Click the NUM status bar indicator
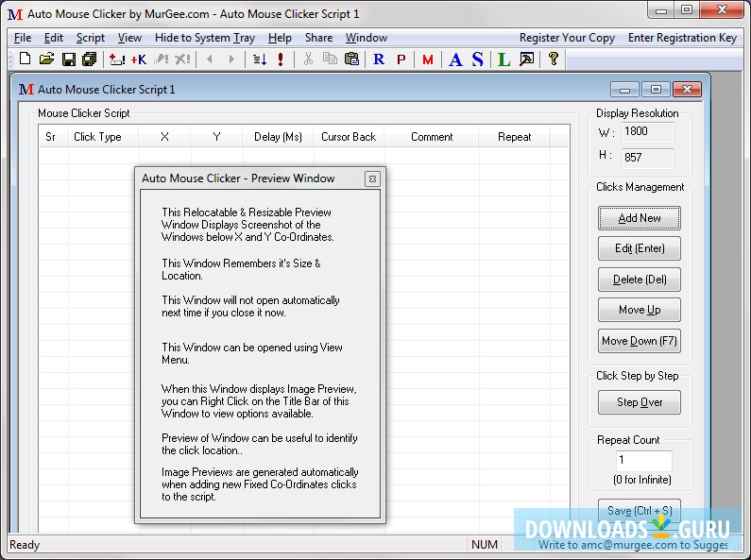This screenshot has width=751, height=560. click(485, 545)
